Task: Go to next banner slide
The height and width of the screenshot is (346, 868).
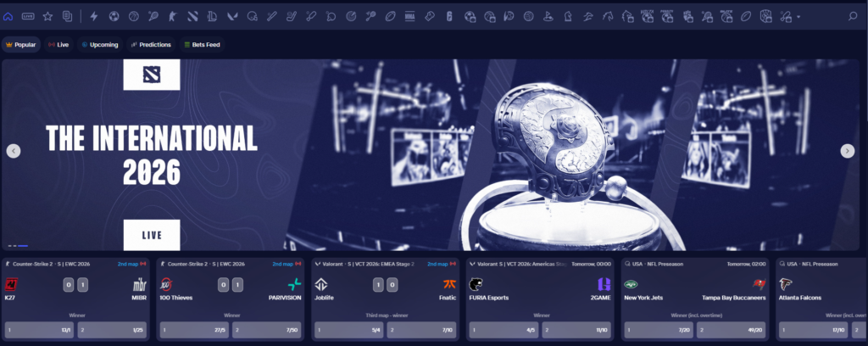Action: pos(848,151)
